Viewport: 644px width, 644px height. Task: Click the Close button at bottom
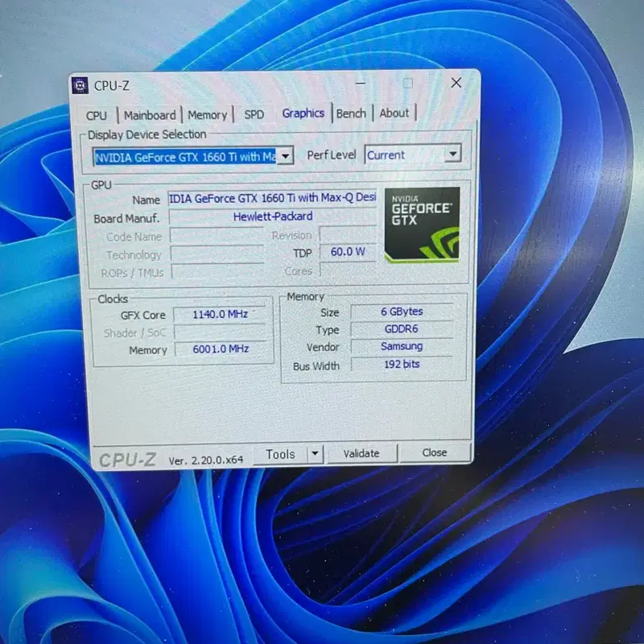pos(435,452)
